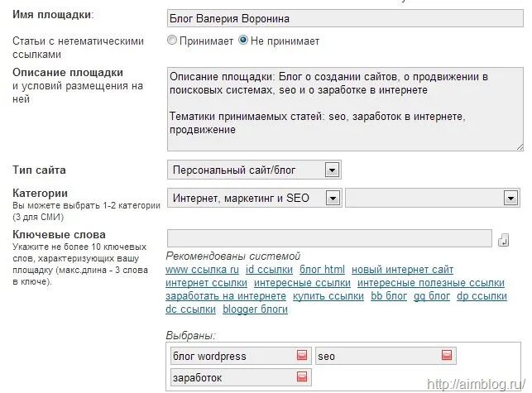This screenshot has width=532, height=393.
Task: Click the 'Имя площадки' text field
Action: coord(345,18)
